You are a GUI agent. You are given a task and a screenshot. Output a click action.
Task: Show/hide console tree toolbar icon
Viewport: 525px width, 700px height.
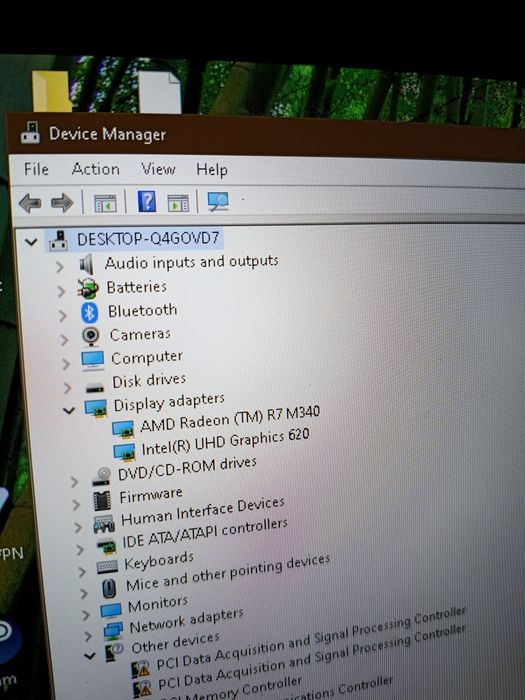pos(105,203)
